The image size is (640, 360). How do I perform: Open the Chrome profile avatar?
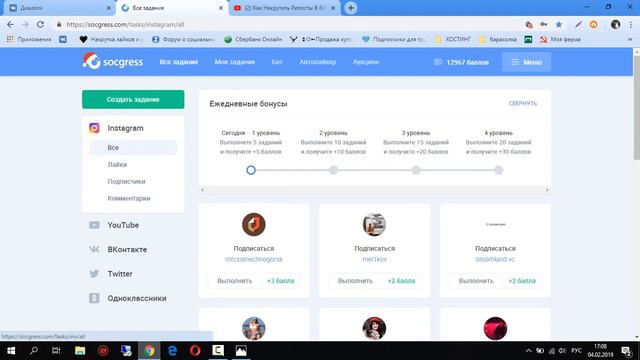coord(616,24)
